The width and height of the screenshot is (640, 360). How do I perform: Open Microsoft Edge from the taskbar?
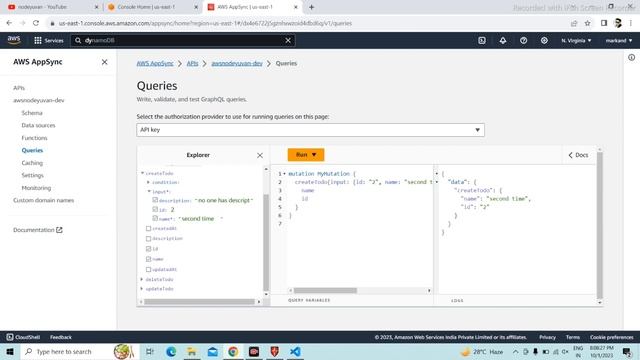tap(171, 351)
